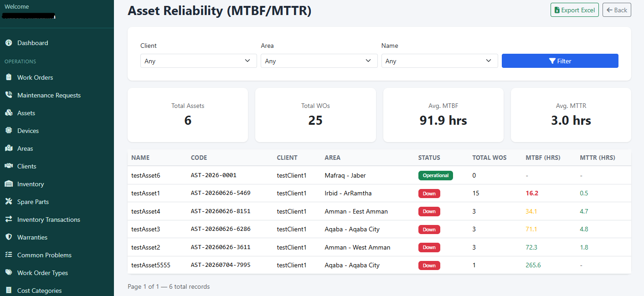The image size is (644, 296).
Task: Click the Operational badge for testAsset6
Action: [x=436, y=175]
